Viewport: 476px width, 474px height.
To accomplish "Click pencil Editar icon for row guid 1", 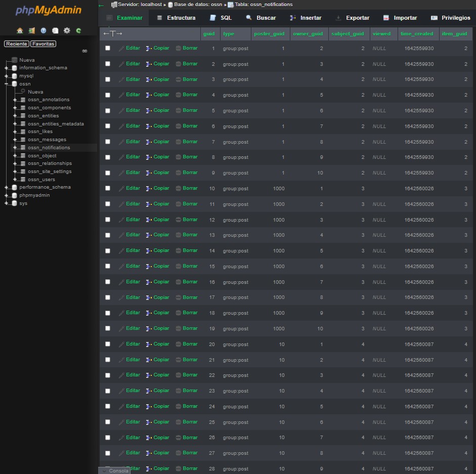I will click(x=121, y=49).
